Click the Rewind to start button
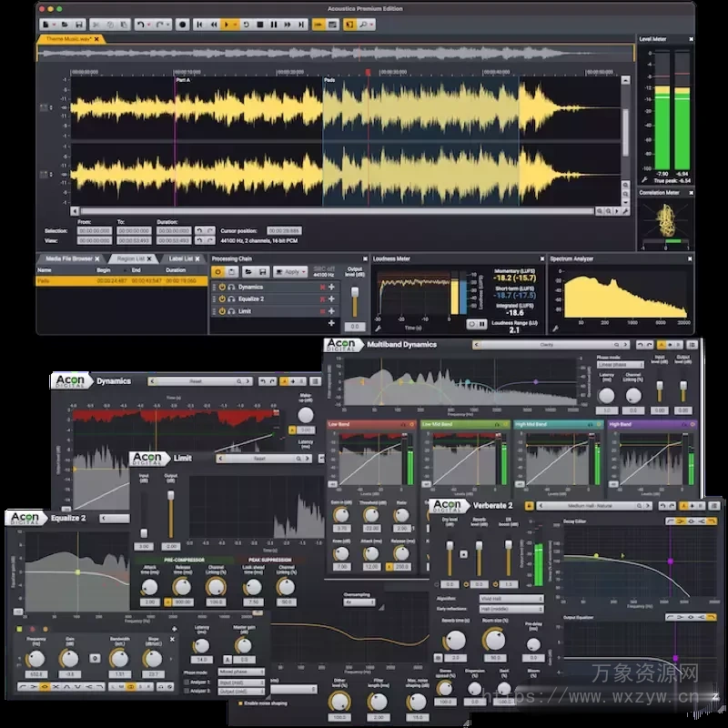This screenshot has width=728, height=728. click(x=200, y=24)
